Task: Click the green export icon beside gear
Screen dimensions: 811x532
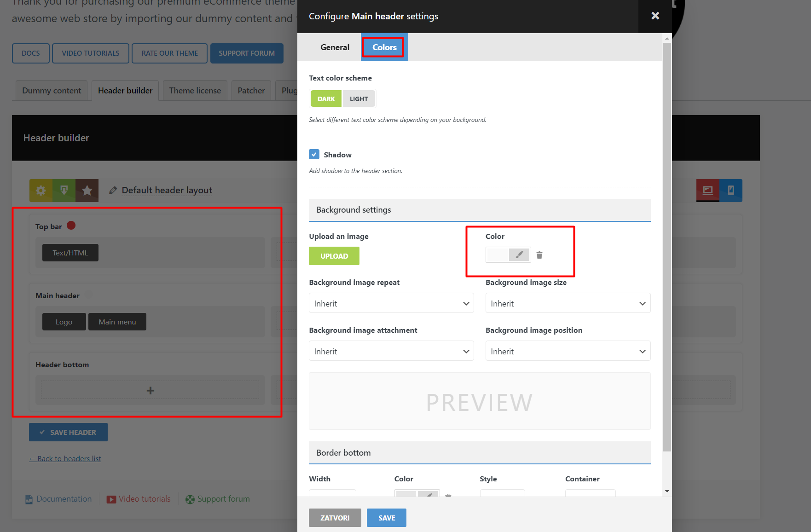Action: click(x=64, y=191)
